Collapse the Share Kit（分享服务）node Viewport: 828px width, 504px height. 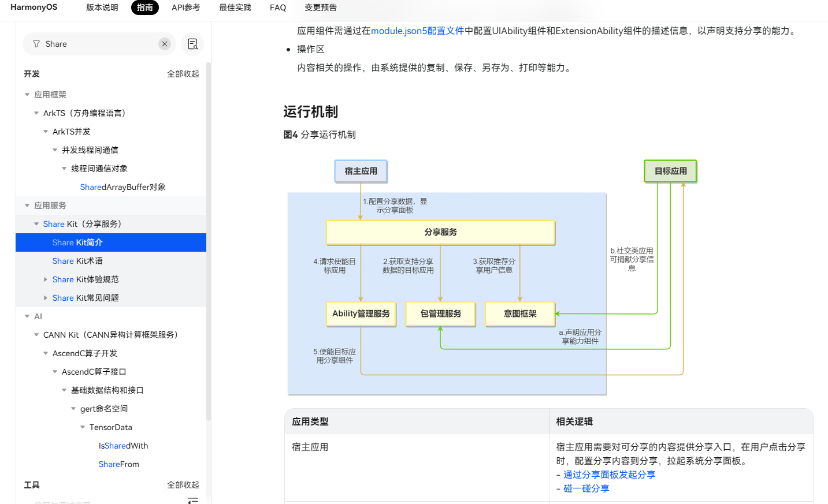[x=36, y=224]
